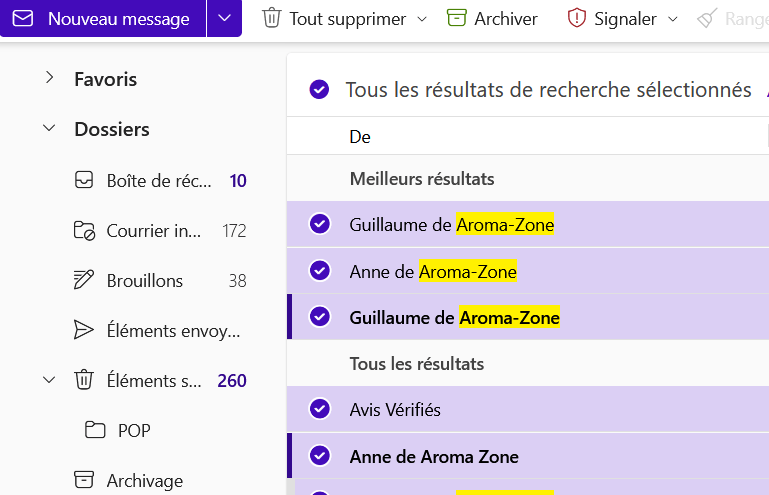769x495 pixels.
Task: Collapse the Éléments supprimés folder
Action: [x=49, y=380]
